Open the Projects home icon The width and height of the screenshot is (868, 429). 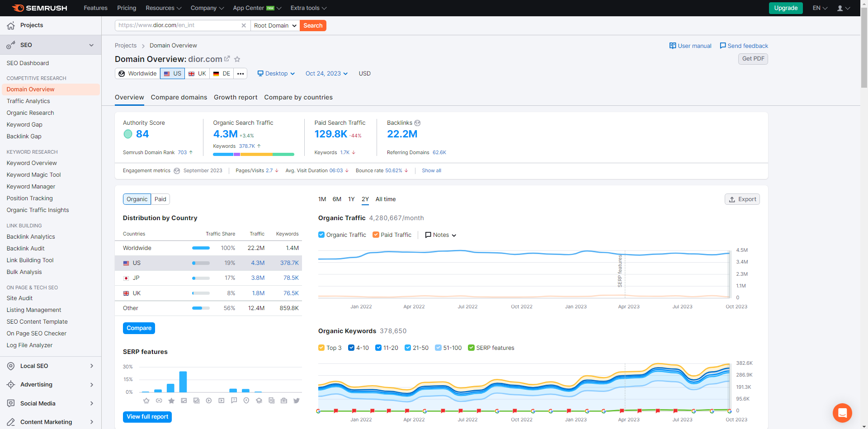(11, 26)
